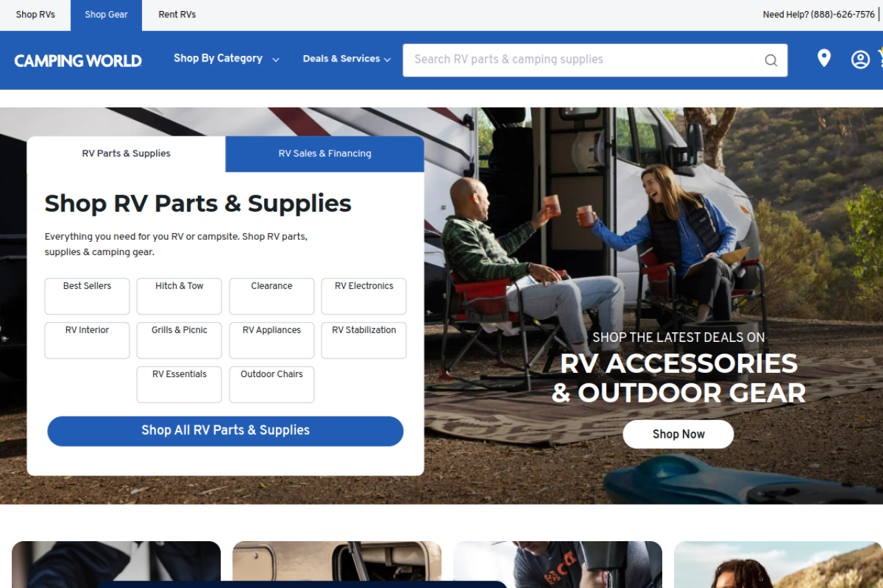
Task: Open the Outdoor Chairs category
Action: tap(272, 385)
